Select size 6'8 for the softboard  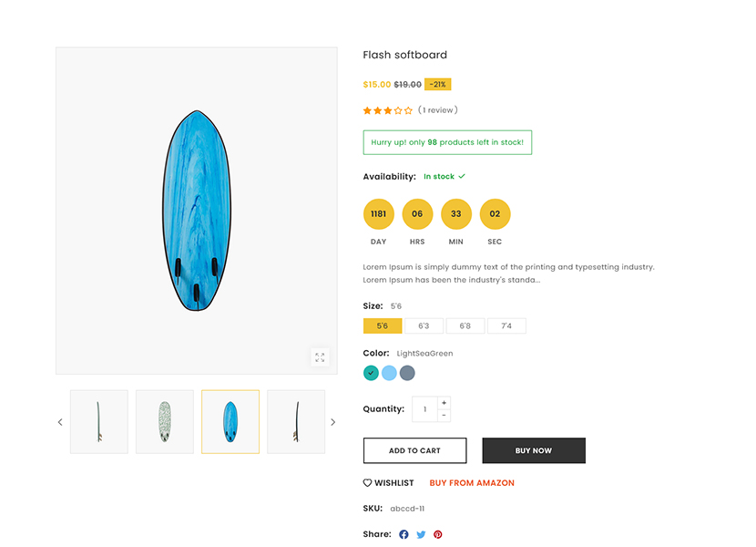coord(465,325)
